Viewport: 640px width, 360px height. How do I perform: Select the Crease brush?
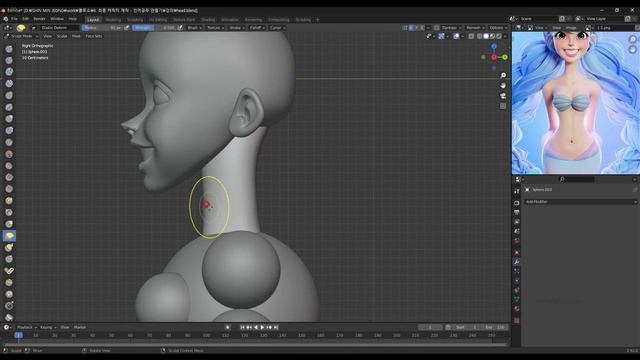(9, 142)
